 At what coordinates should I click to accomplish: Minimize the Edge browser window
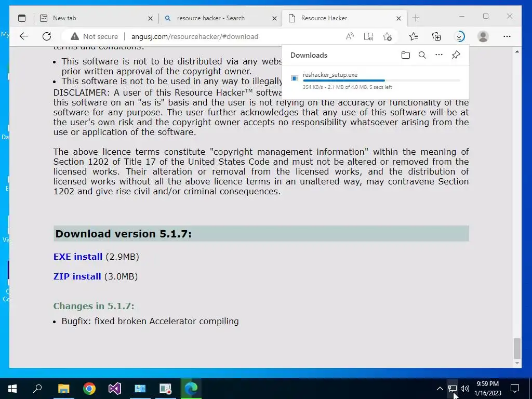462,16
